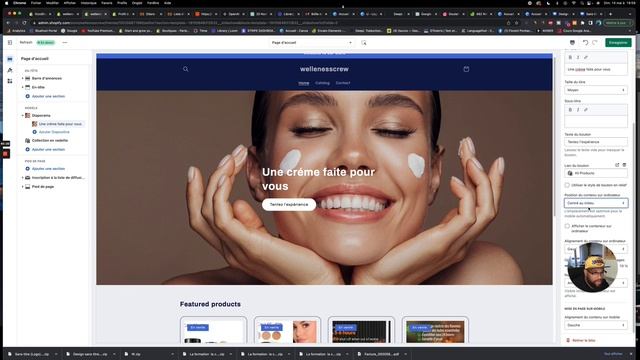Click the Barre d'annonces section icon
This screenshot has height=360, width=640.
pos(28,78)
